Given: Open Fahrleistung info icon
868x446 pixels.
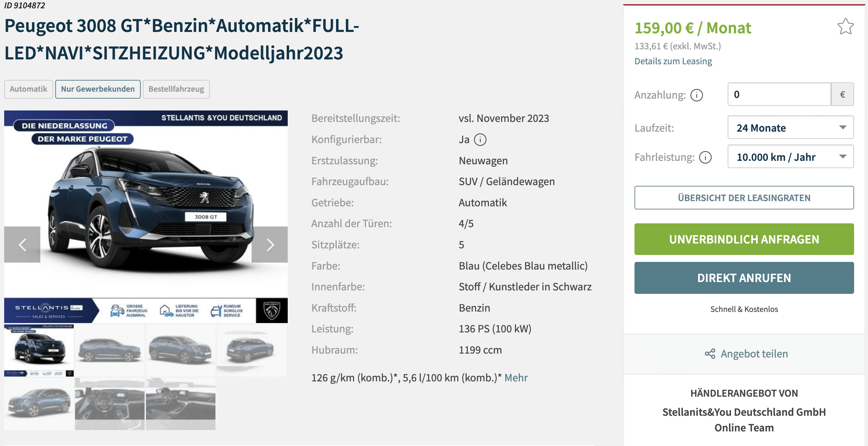Looking at the screenshot, I should pyautogui.click(x=705, y=157).
